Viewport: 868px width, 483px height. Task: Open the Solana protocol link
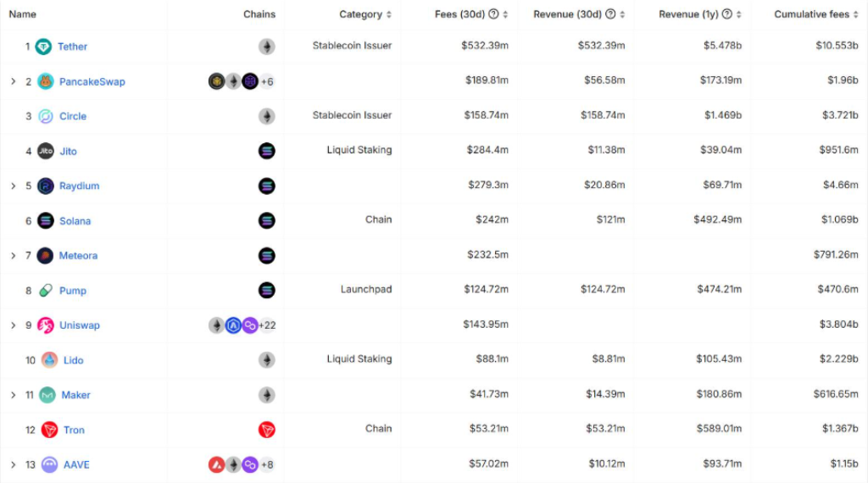coord(75,221)
